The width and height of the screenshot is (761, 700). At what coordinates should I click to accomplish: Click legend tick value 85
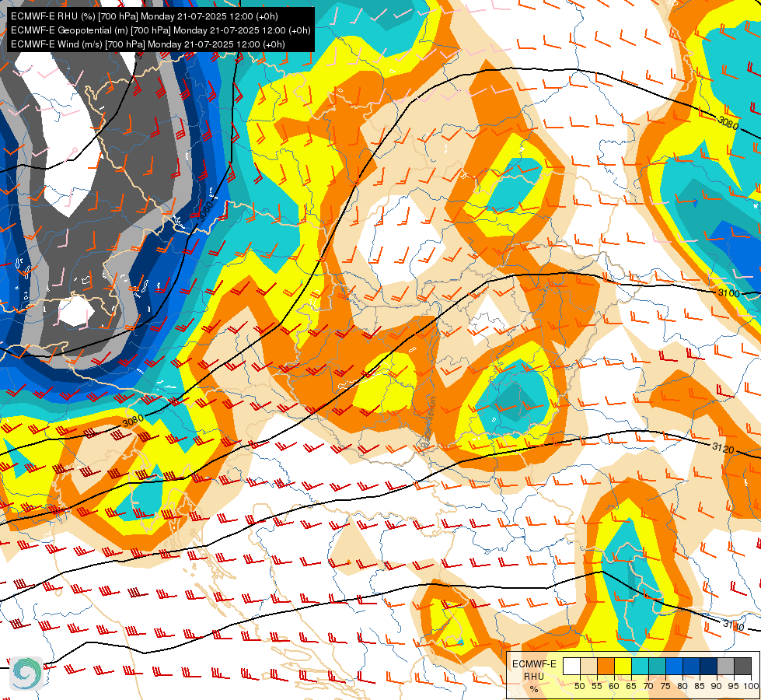[x=700, y=687]
